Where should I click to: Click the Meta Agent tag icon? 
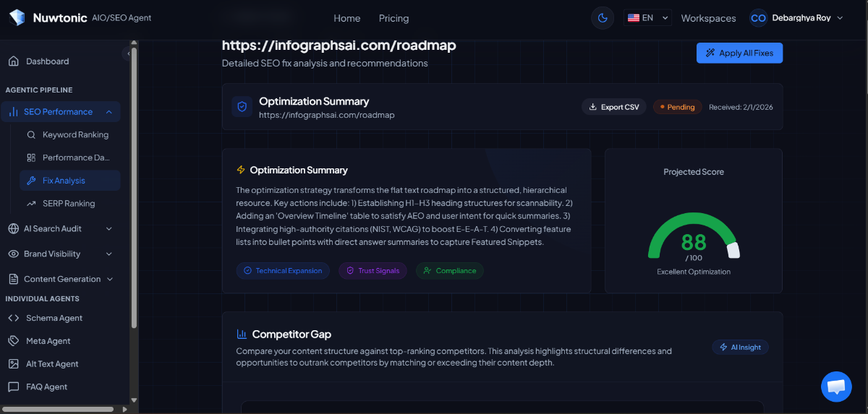tap(13, 341)
